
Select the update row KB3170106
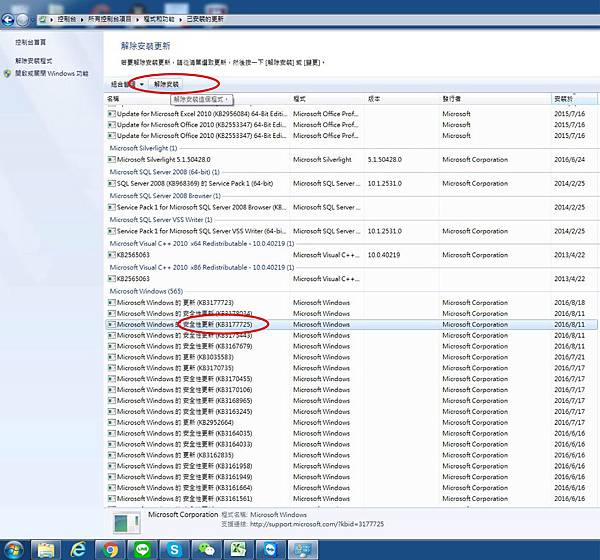pos(351,390)
